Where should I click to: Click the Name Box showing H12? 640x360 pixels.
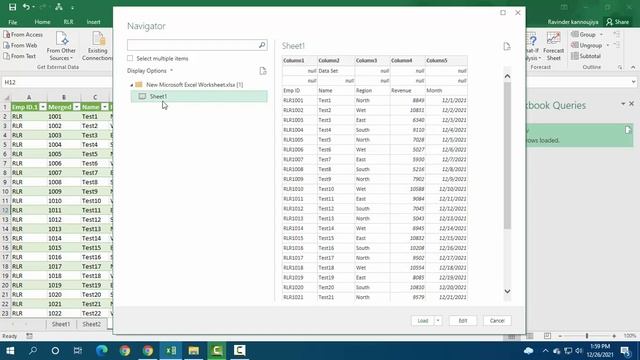point(57,82)
